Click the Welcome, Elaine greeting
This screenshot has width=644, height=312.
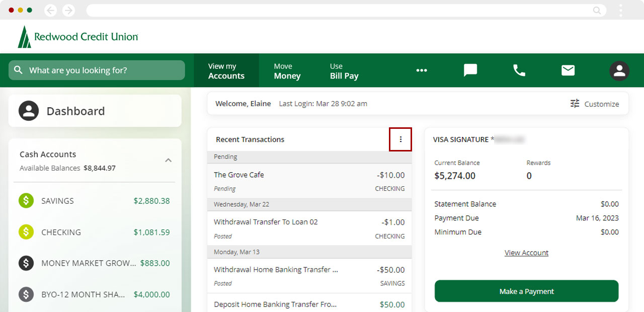tap(243, 104)
